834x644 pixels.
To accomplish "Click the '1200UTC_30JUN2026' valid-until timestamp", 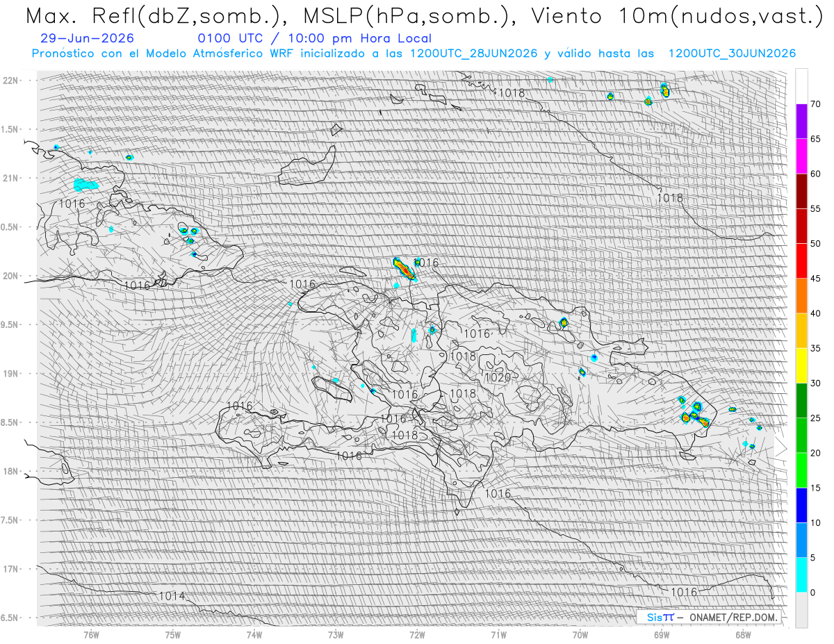I will (732, 53).
